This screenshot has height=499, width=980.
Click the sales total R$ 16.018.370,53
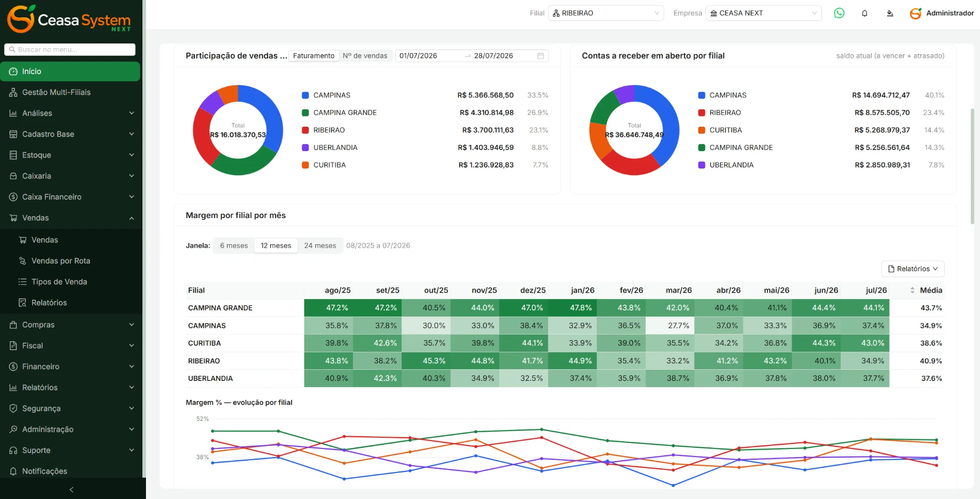238,135
